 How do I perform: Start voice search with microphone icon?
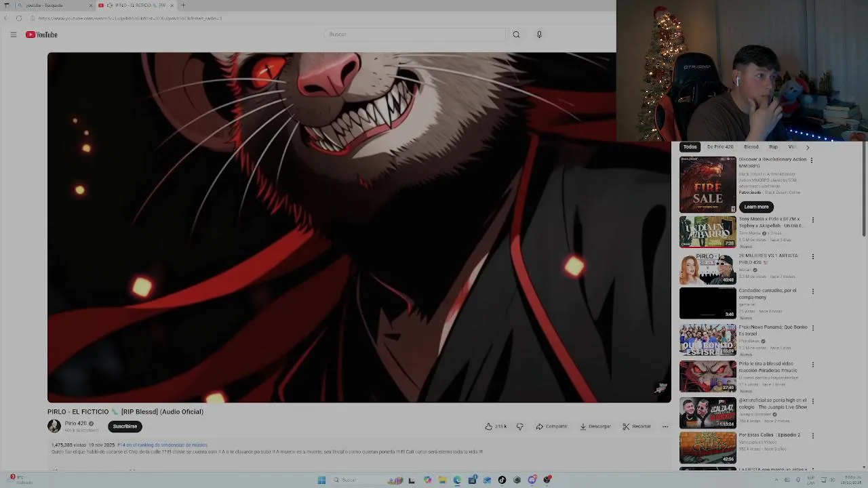coord(539,35)
